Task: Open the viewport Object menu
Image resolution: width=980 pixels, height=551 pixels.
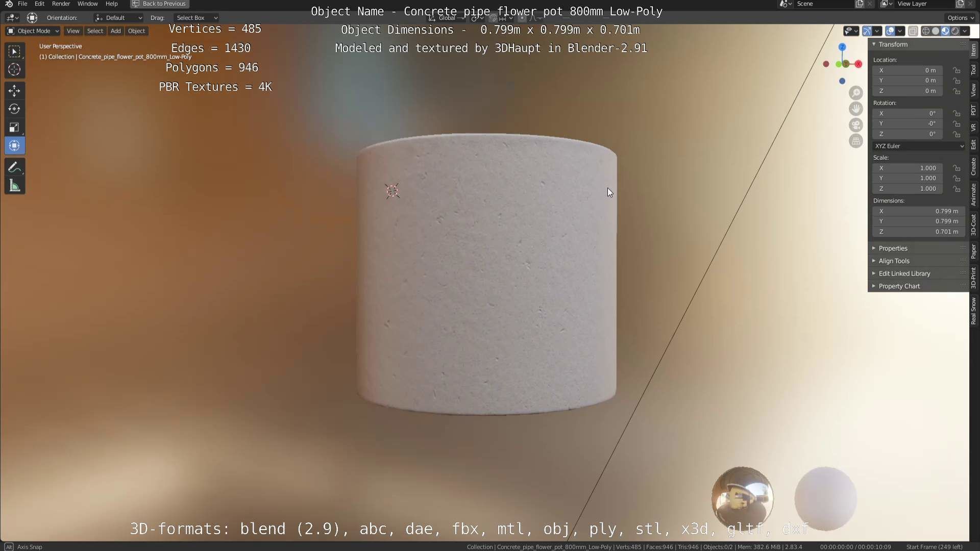Action: click(x=136, y=31)
